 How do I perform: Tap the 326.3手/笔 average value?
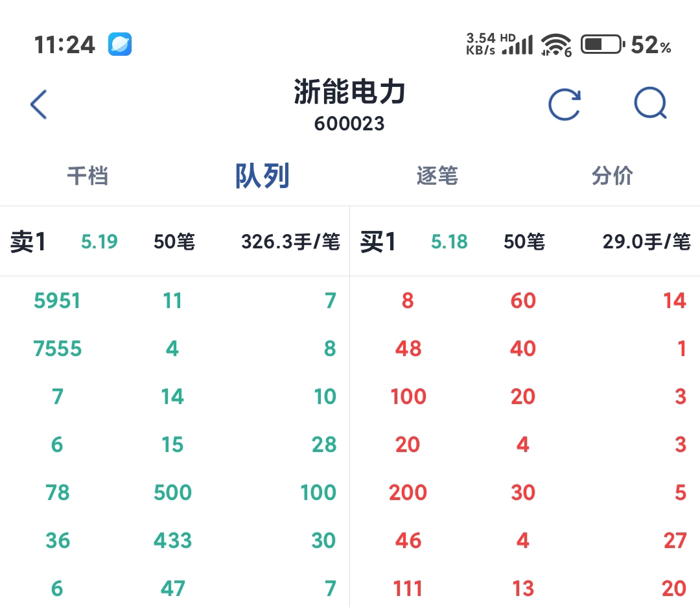point(291,242)
